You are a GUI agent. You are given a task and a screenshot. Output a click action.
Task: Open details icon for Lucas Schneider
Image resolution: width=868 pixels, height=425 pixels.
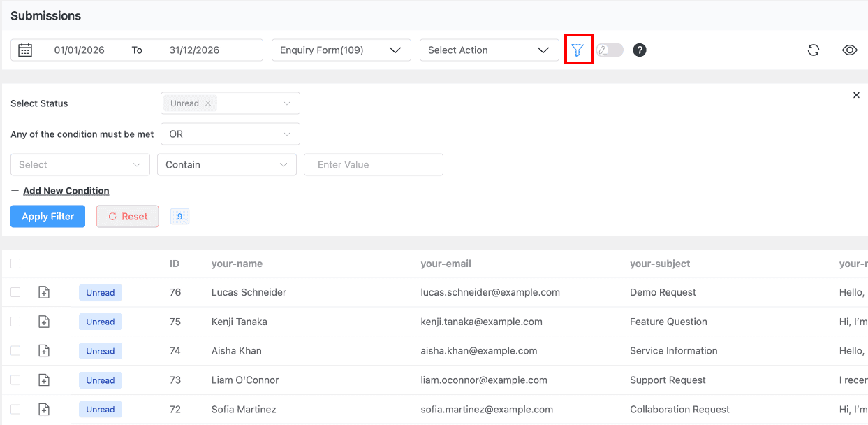44,293
